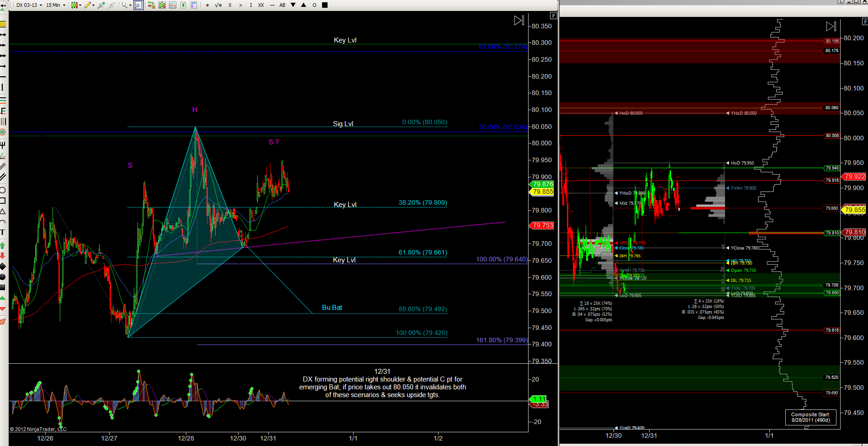Image resolution: width=868 pixels, height=446 pixels.
Task: Toggle the magnifier zoom frame button
Action: point(138,5)
